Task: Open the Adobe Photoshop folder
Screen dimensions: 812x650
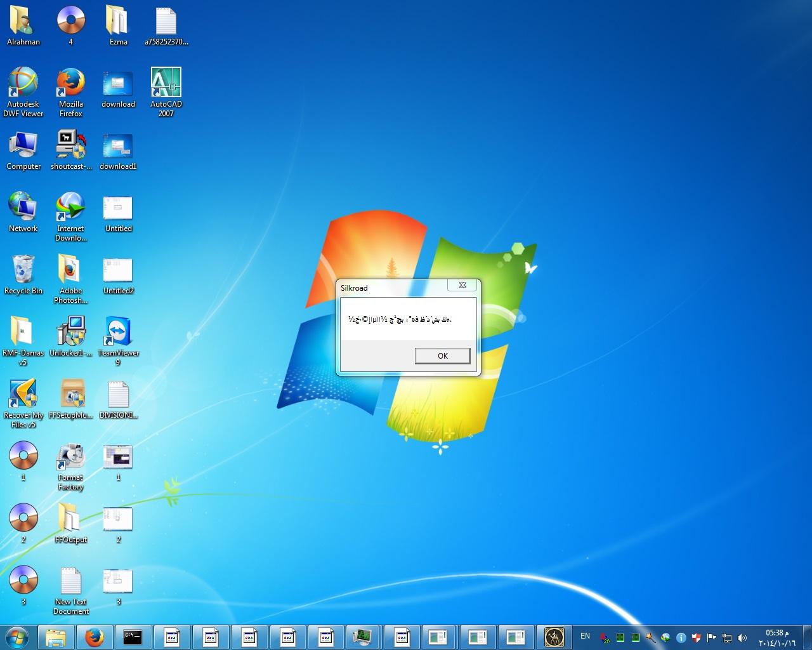Action: [x=70, y=279]
